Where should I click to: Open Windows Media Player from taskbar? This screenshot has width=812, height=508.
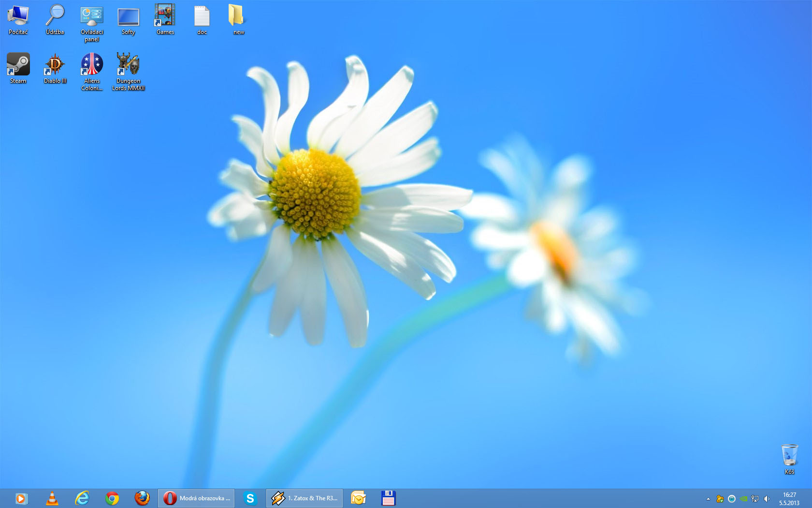click(21, 498)
